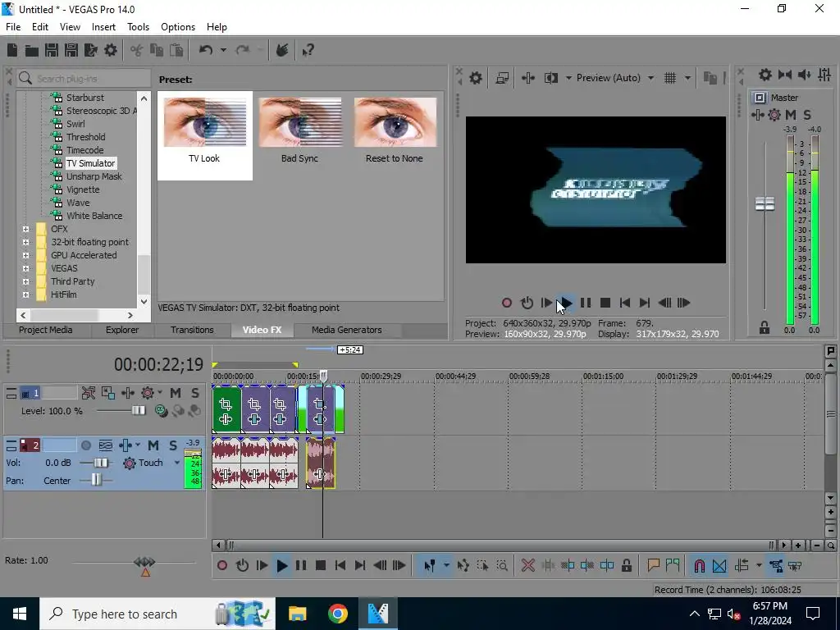The height and width of the screenshot is (630, 840).
Task: Stop playback in the video preview transport
Action: click(605, 304)
